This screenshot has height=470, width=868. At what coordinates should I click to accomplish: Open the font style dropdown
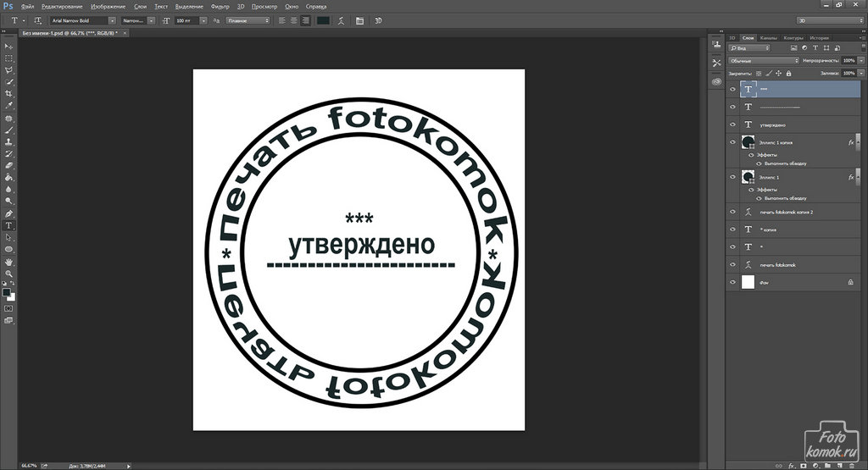(x=151, y=20)
